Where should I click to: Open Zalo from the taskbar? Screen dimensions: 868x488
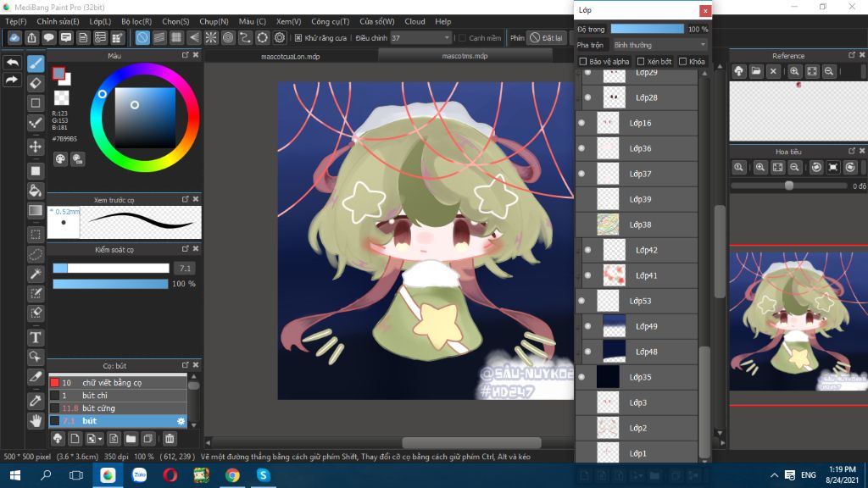click(139, 475)
